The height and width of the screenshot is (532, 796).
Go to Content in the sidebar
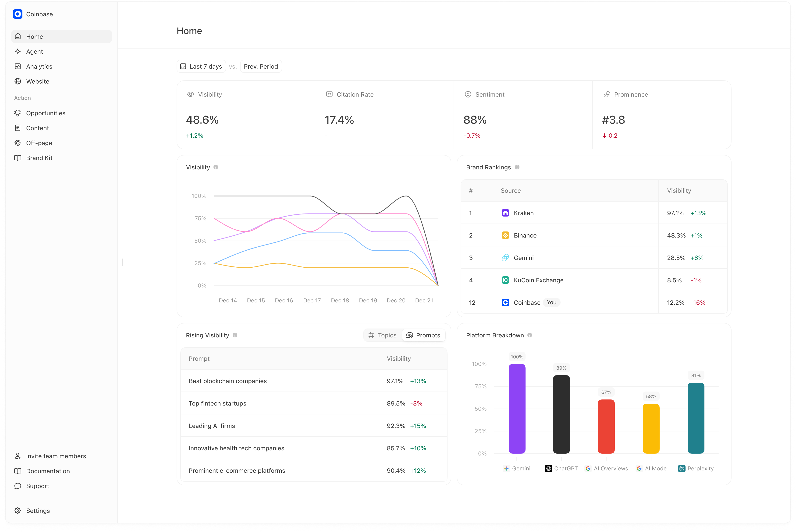pyautogui.click(x=37, y=128)
